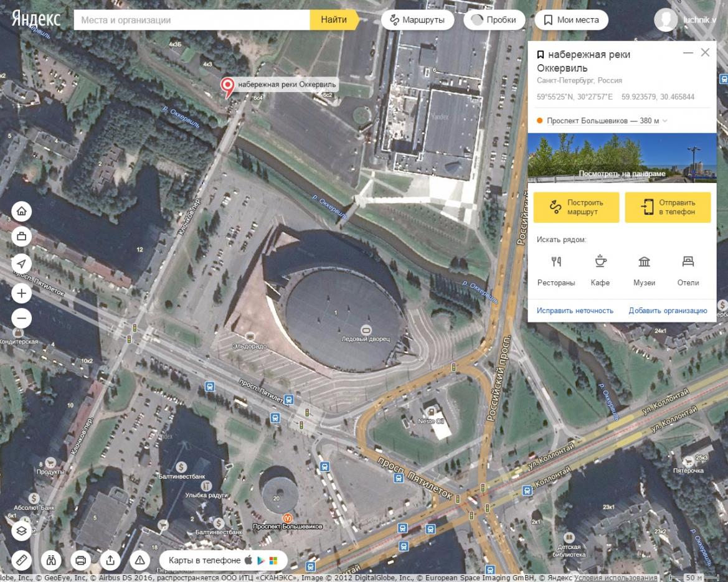The width and height of the screenshot is (728, 582).
Task: Open the map layers switcher
Action: [x=21, y=530]
